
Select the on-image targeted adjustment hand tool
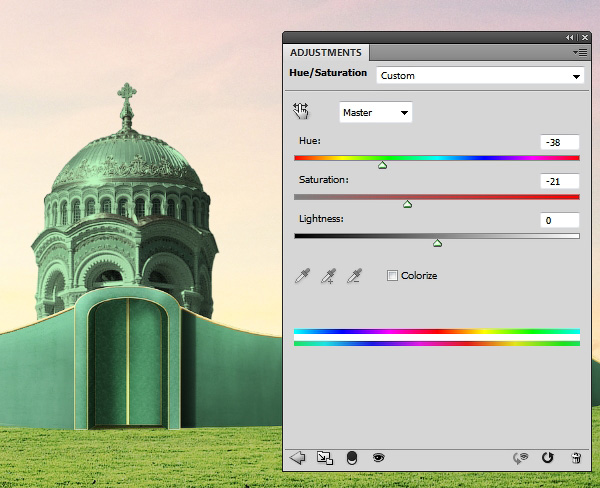[301, 111]
